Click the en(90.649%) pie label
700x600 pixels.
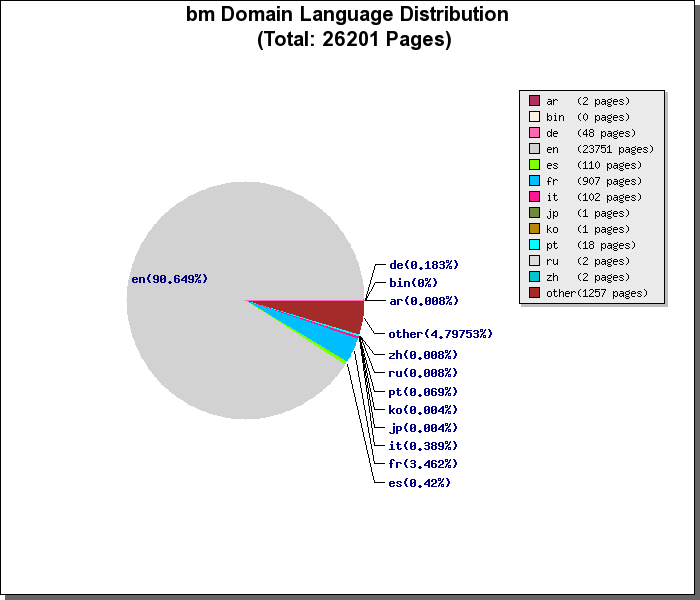pos(170,279)
